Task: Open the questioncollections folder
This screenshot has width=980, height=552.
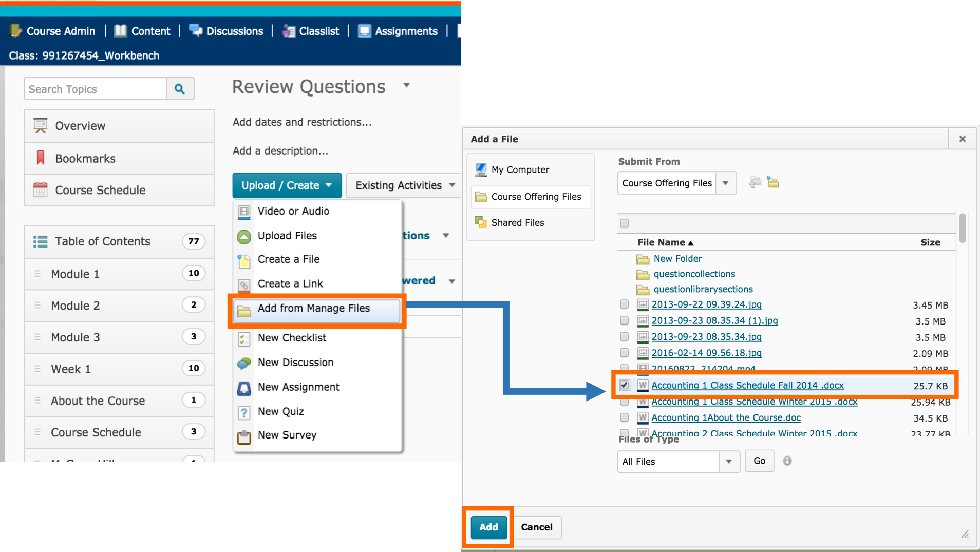Action: point(694,274)
